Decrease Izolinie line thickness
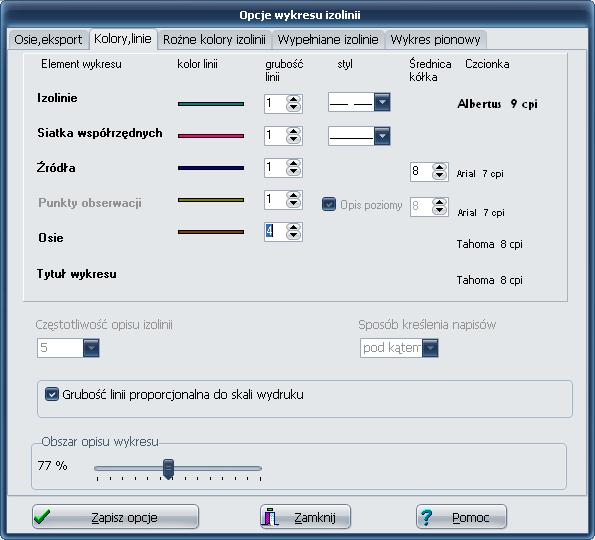This screenshot has width=595, height=540. [293, 107]
